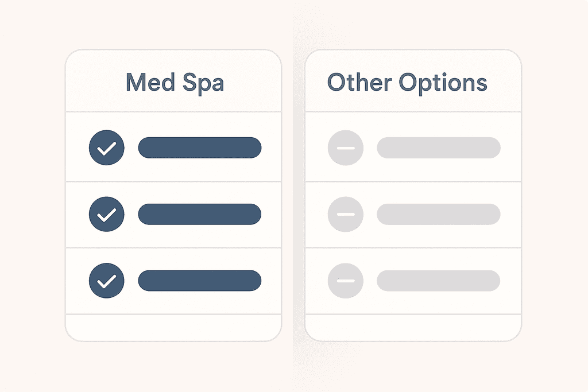The height and width of the screenshot is (392, 588).
Task: Click the vertical gap between the two cards
Action: 293,195
